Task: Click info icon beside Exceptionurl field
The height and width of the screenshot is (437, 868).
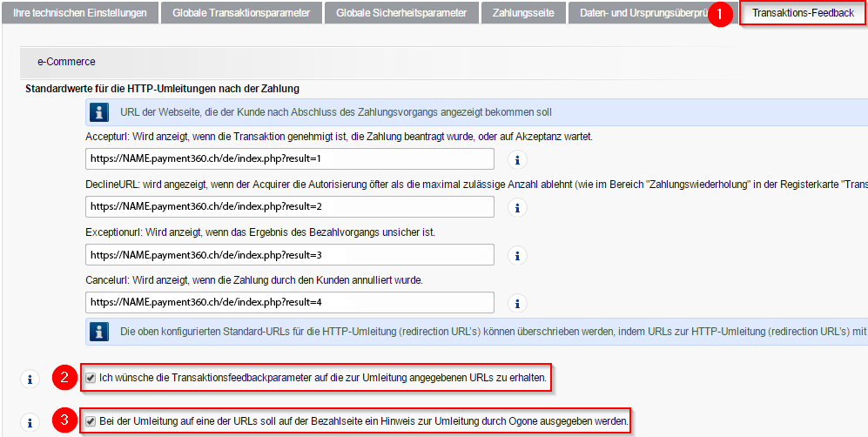Action: [x=518, y=256]
